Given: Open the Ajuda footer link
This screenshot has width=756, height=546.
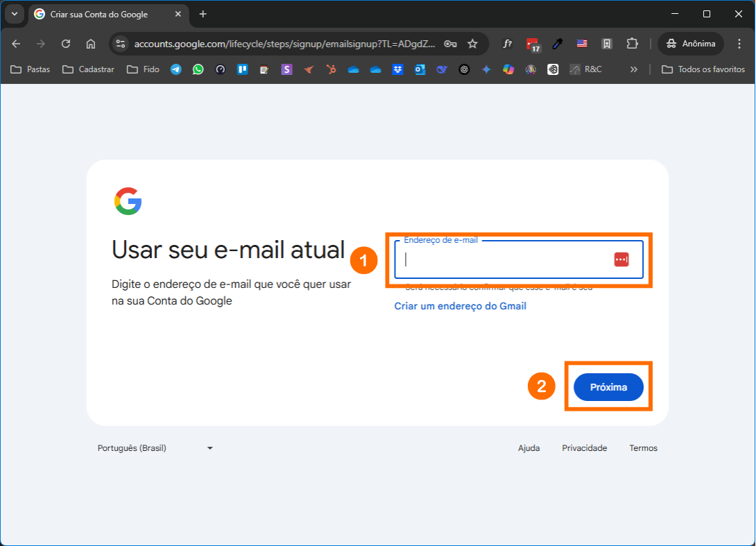Looking at the screenshot, I should click(x=529, y=448).
